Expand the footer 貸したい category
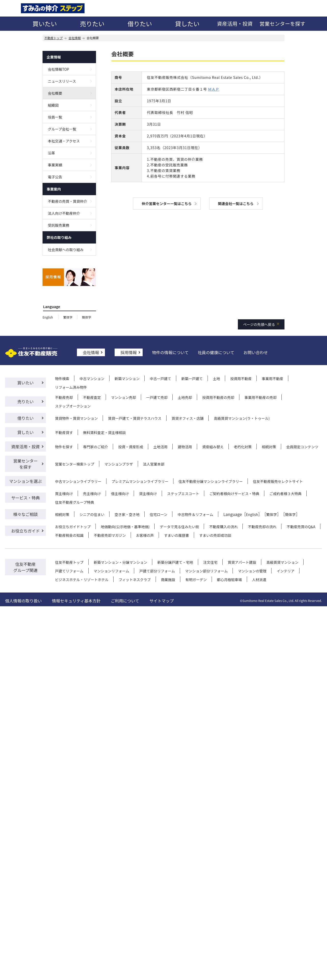Image resolution: width=327 pixels, height=980 pixels. click(x=25, y=432)
